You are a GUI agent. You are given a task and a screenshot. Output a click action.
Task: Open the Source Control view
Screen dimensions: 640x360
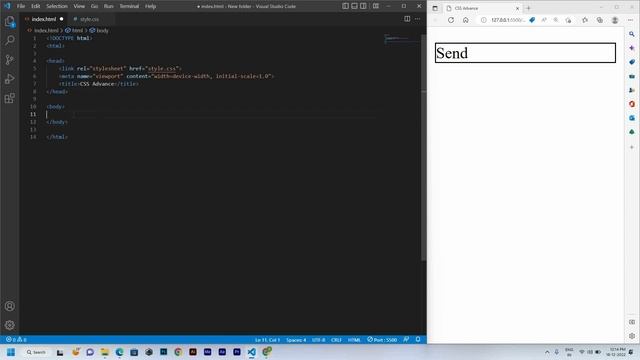[10, 60]
